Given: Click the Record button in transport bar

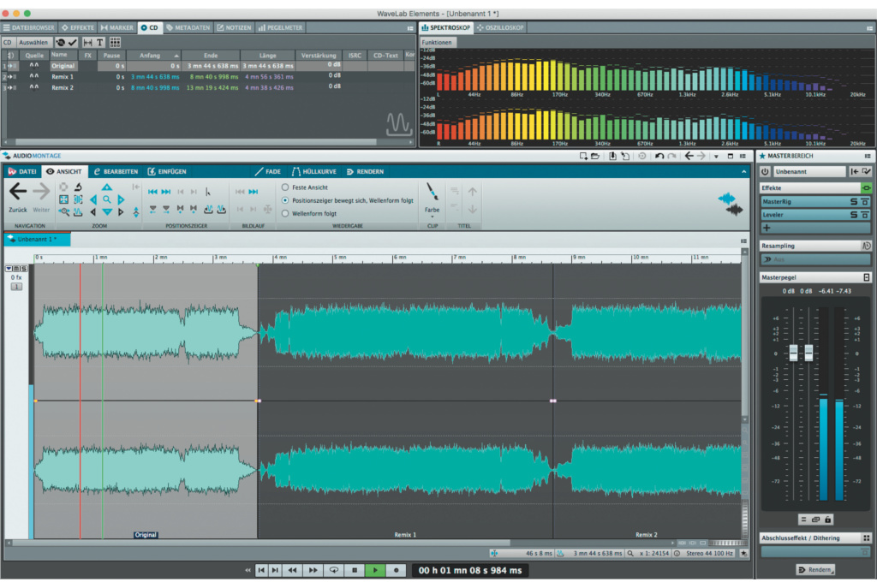Looking at the screenshot, I should point(396,570).
